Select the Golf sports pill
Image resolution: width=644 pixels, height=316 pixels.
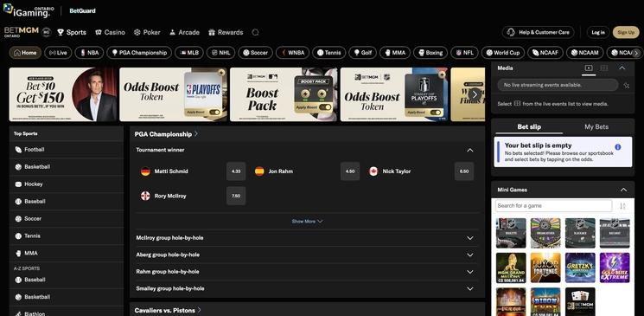click(362, 53)
